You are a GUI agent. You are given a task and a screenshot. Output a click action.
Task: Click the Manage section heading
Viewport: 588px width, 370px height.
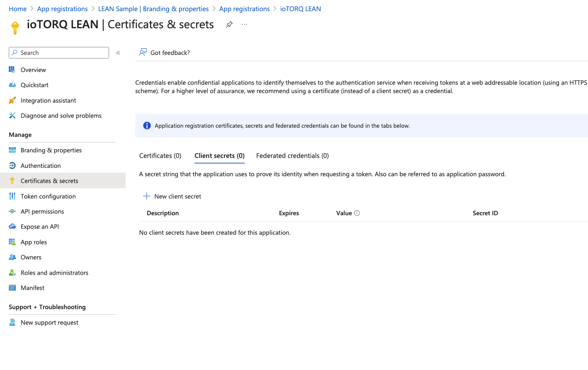[20, 135]
